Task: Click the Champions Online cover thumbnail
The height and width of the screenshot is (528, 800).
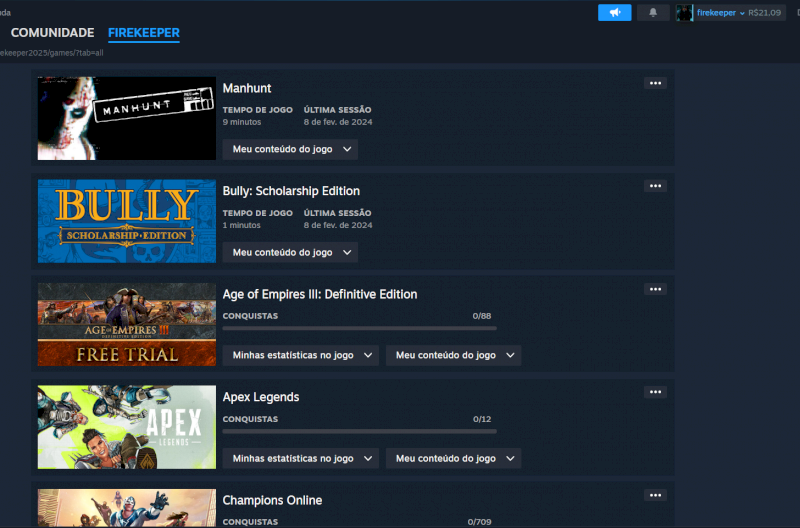Action: [x=127, y=508]
